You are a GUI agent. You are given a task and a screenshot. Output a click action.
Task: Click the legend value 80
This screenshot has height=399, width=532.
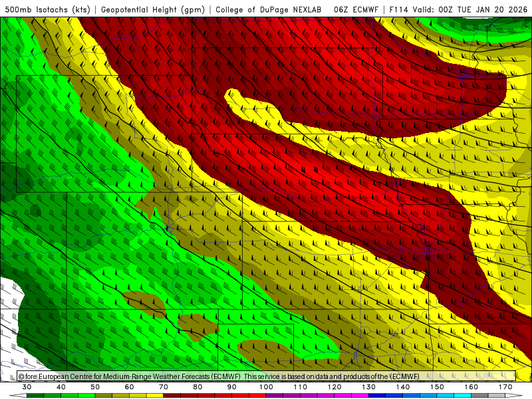pyautogui.click(x=198, y=387)
